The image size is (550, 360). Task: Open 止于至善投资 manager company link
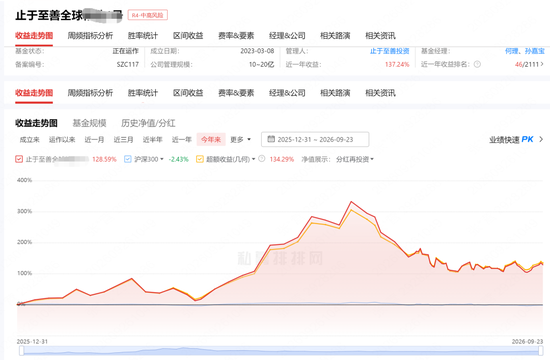click(x=390, y=51)
